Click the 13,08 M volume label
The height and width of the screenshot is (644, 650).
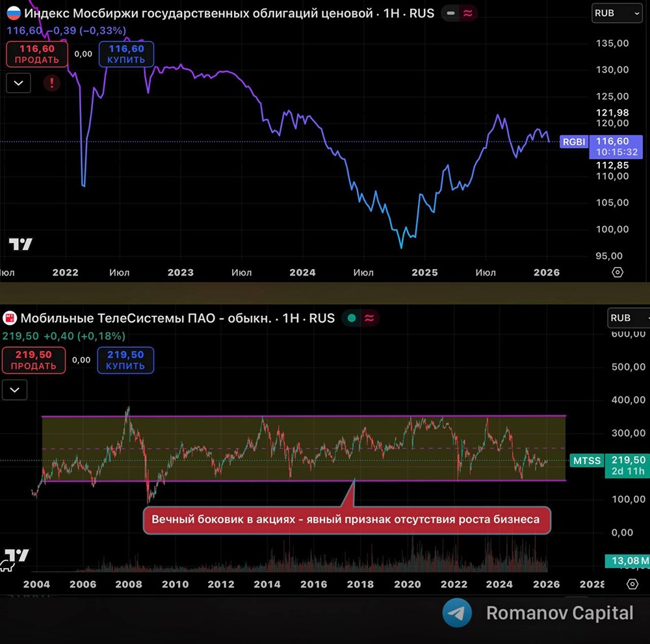[627, 561]
